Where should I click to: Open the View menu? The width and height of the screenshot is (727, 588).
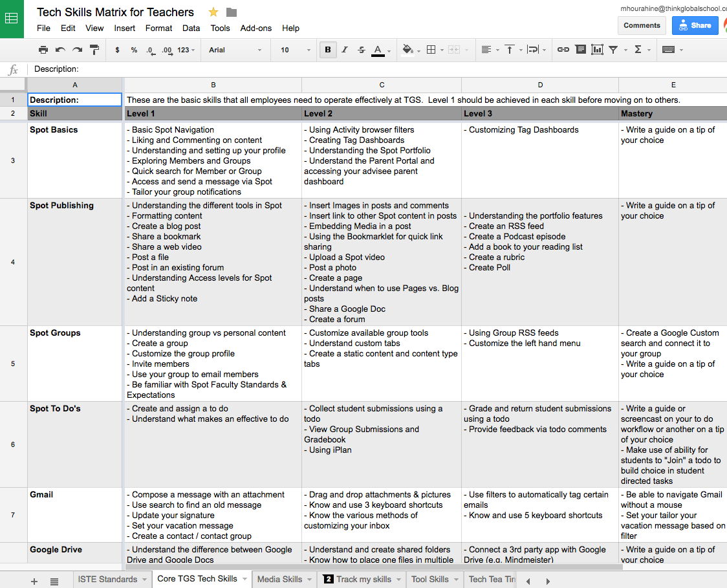tap(94, 28)
